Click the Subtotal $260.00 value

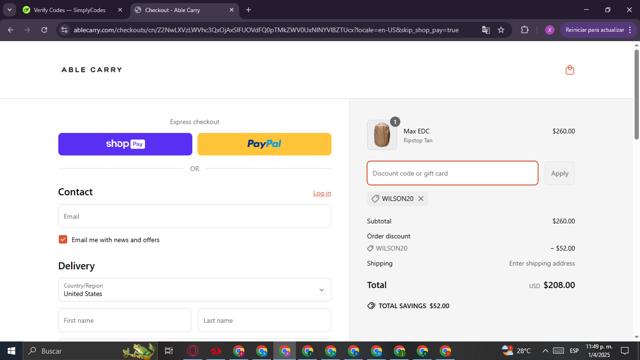(x=564, y=221)
